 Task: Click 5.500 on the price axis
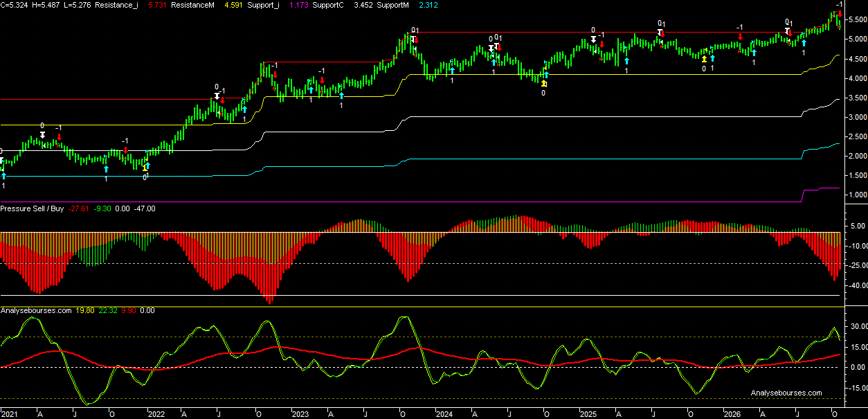click(857, 19)
